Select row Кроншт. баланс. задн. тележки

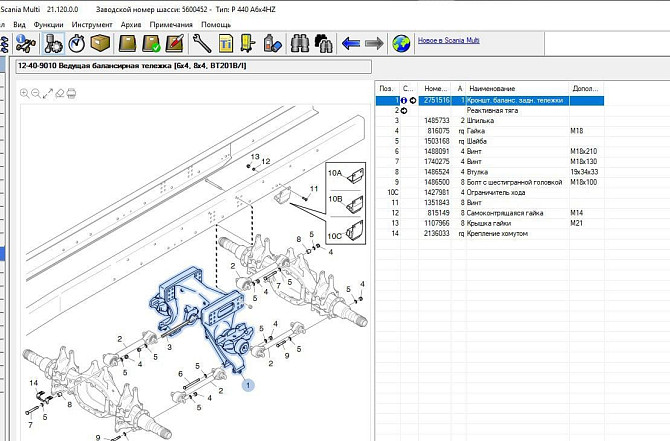[490, 100]
